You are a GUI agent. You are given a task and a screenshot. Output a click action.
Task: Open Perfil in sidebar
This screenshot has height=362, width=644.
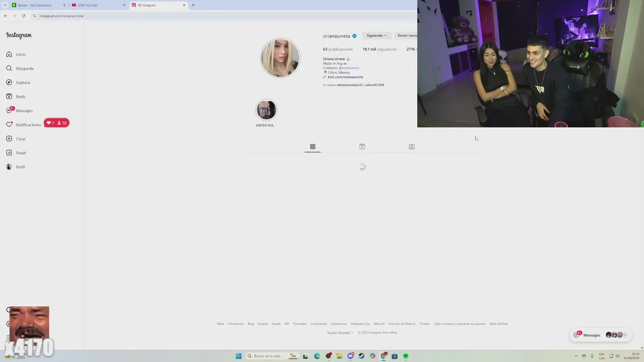(x=15, y=167)
